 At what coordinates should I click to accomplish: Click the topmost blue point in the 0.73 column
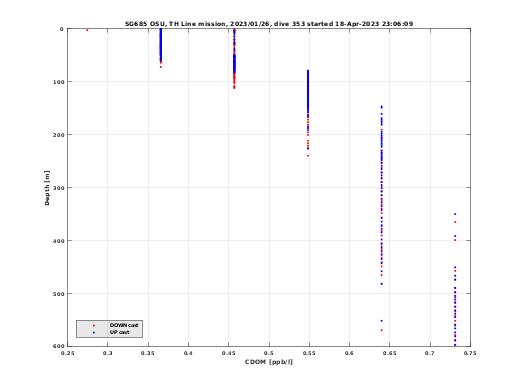(455, 214)
